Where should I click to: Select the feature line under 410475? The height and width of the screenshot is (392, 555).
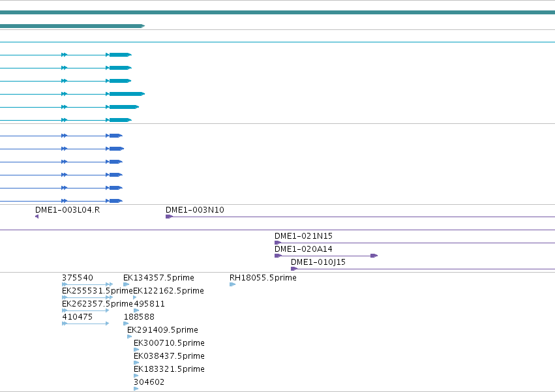click(85, 324)
